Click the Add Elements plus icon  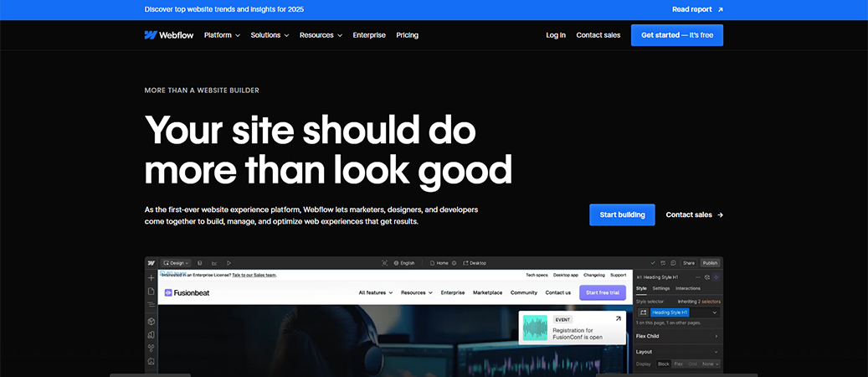tap(152, 277)
